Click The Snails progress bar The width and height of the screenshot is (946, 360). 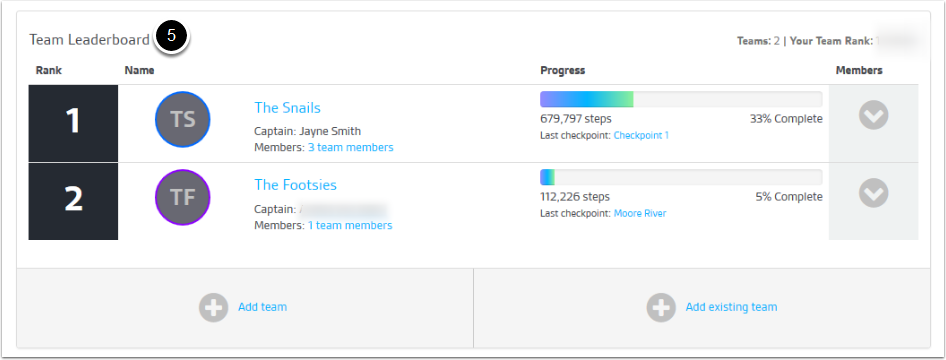[x=681, y=99]
